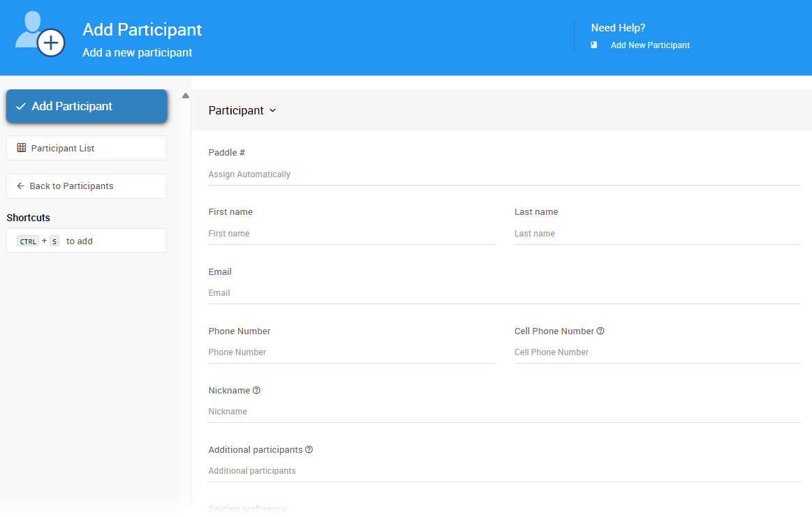
Task: Click the Nickname help question icon
Action: 256,391
